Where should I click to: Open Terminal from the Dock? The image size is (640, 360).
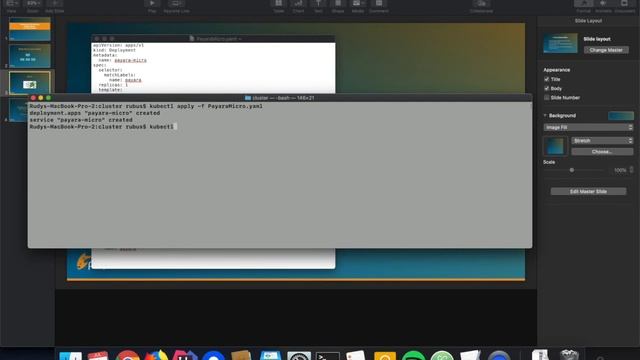pos(327,356)
